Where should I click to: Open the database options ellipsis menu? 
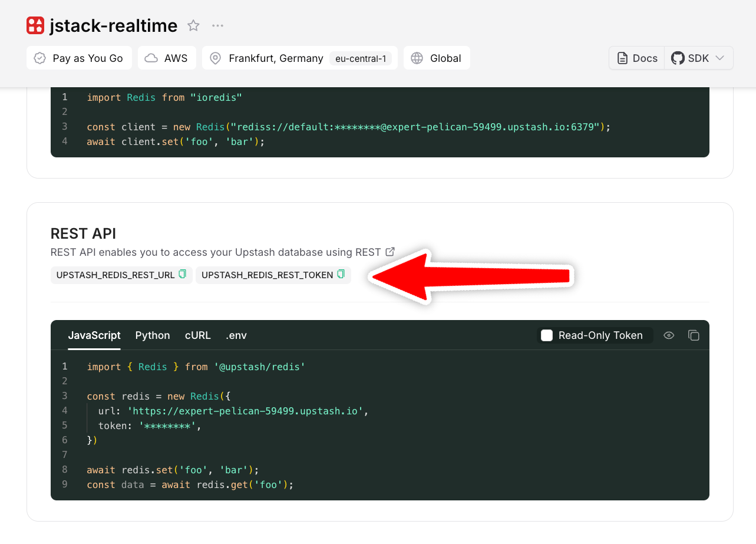coord(217,25)
